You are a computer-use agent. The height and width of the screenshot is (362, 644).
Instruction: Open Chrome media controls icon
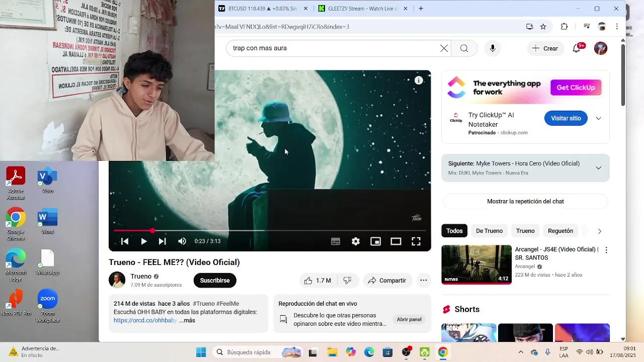(x=587, y=27)
